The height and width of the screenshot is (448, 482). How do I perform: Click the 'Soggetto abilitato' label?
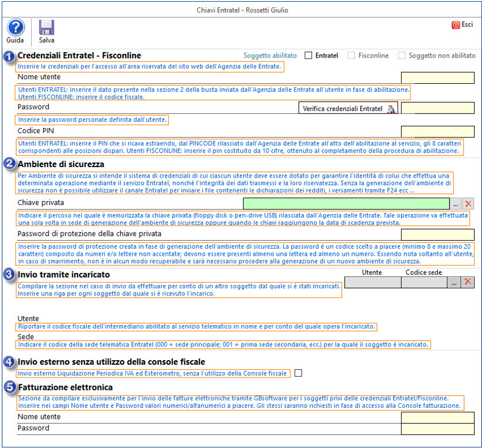270,56
